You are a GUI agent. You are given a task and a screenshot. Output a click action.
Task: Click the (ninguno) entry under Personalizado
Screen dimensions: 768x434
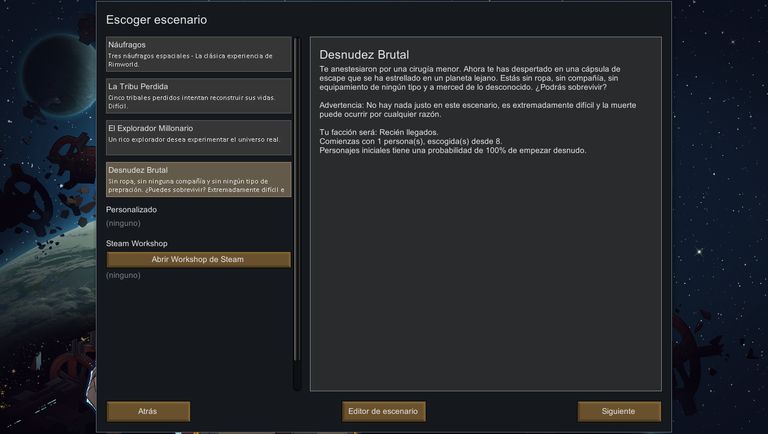pos(123,223)
